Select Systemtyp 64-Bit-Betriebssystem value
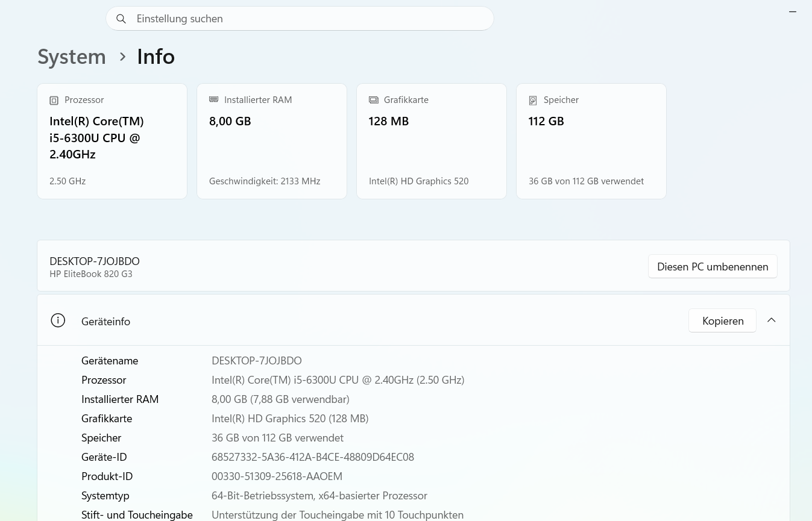This screenshot has height=521, width=812. point(319,496)
